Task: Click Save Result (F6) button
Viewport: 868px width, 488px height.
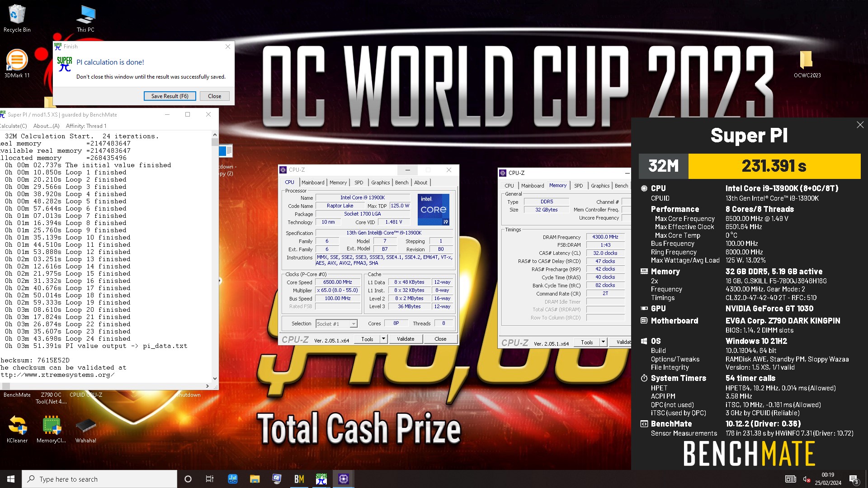Action: [x=170, y=96]
